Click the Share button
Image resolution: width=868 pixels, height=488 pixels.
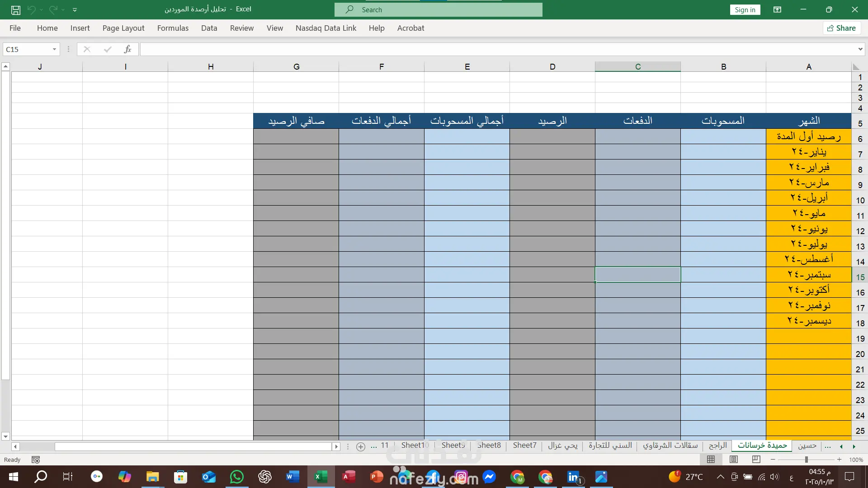(x=841, y=28)
